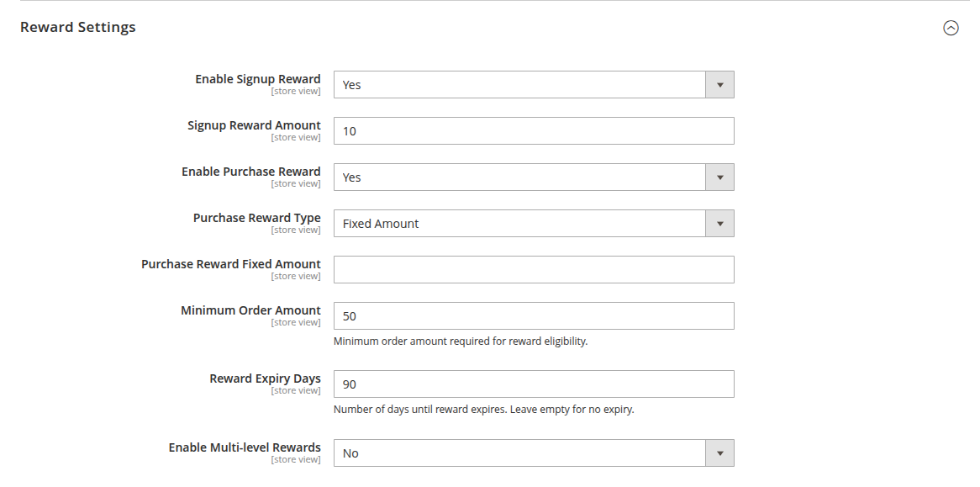Click the Purchase Reward Type label
Image resolution: width=980 pixels, height=487 pixels.
[257, 218]
